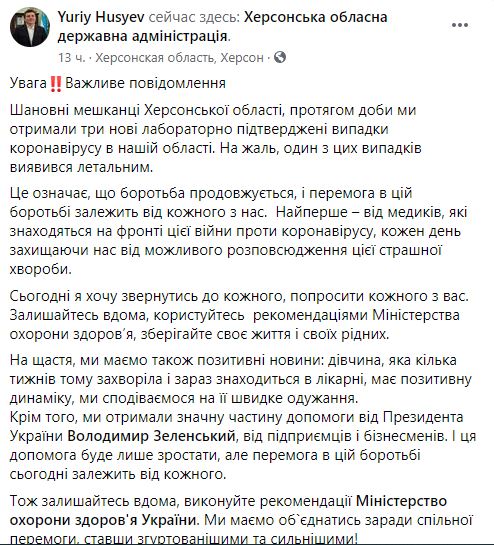This screenshot has height=545, width=494.
Task: Open Херсонська обласна державна адміністрація page link
Action: click(x=222, y=26)
